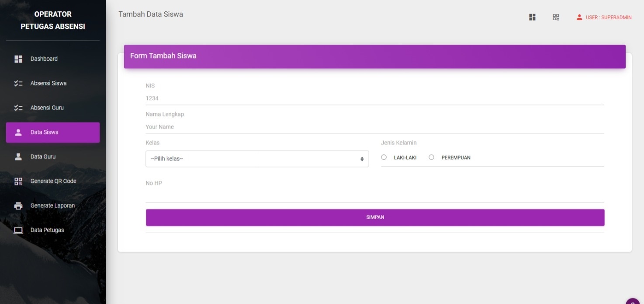The width and height of the screenshot is (644, 304).
Task: Click the QR code icon in top bar
Action: (556, 17)
